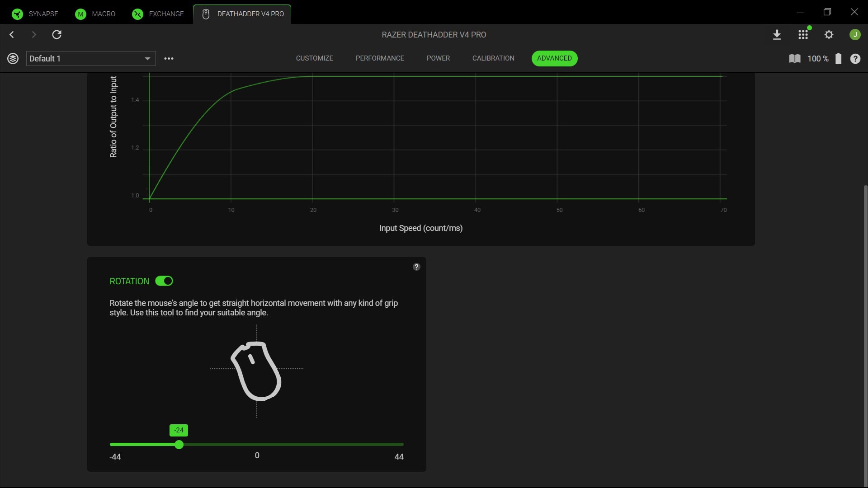Click the profile layers icon

tap(13, 58)
